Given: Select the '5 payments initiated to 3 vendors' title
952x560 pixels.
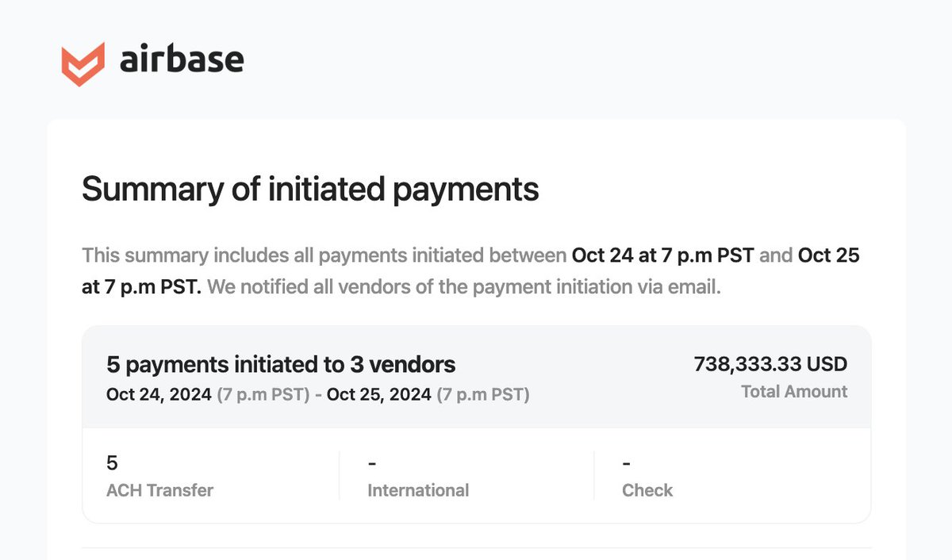Looking at the screenshot, I should coord(281,364).
